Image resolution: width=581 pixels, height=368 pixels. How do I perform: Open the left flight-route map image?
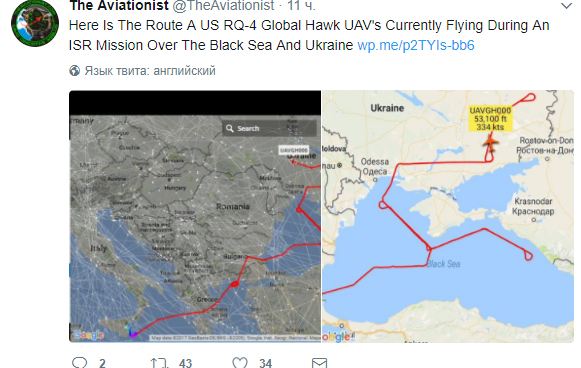(195, 216)
